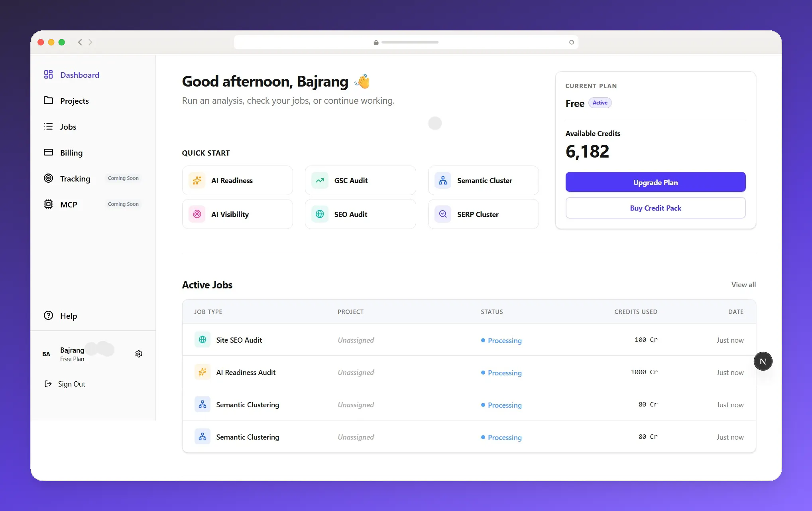Click the 6,182 available credits number
812x511 pixels.
587,152
